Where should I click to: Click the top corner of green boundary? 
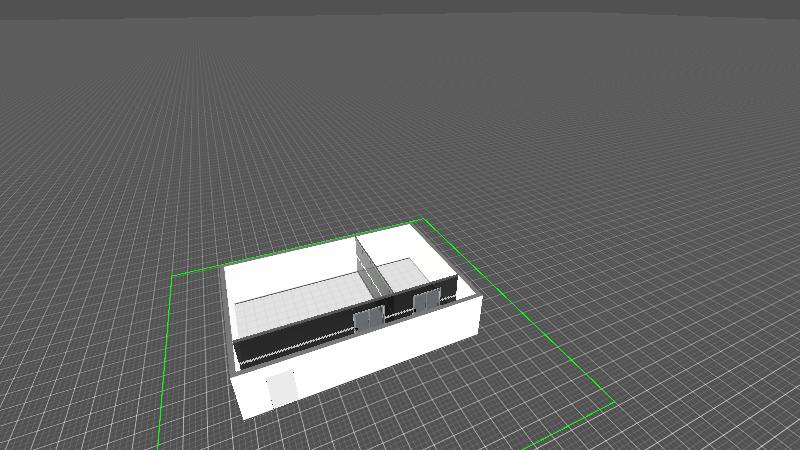point(424,219)
